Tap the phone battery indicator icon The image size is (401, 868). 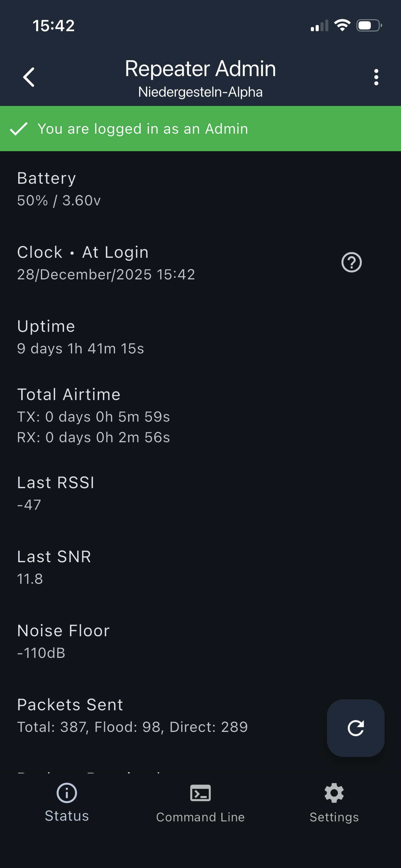(x=369, y=25)
